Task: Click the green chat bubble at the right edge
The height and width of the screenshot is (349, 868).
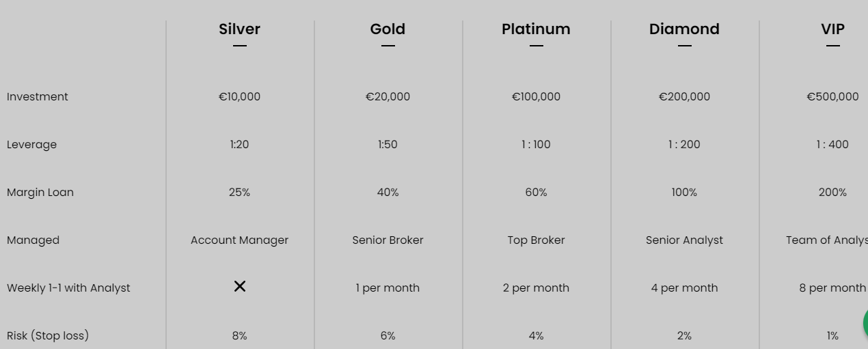Action: click(865, 322)
